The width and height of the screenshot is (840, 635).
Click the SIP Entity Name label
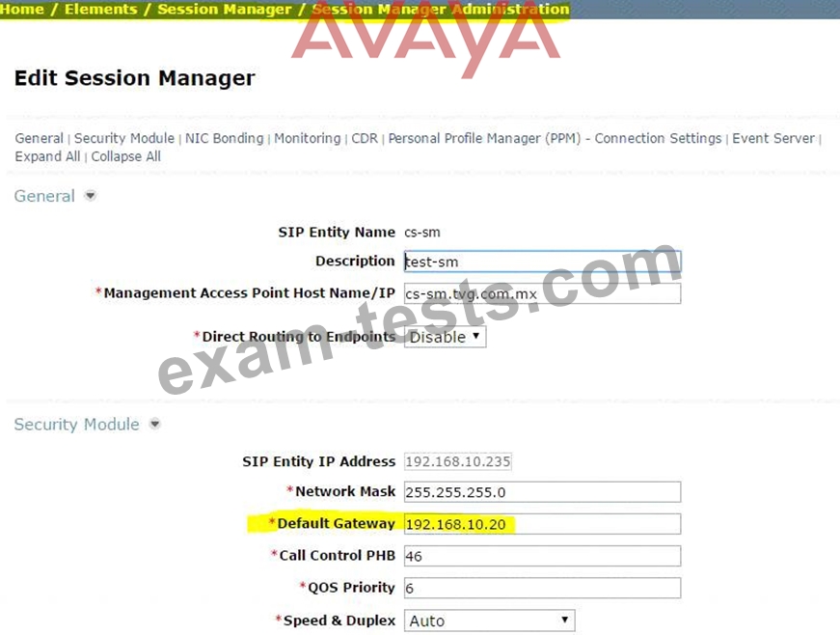[x=337, y=232]
